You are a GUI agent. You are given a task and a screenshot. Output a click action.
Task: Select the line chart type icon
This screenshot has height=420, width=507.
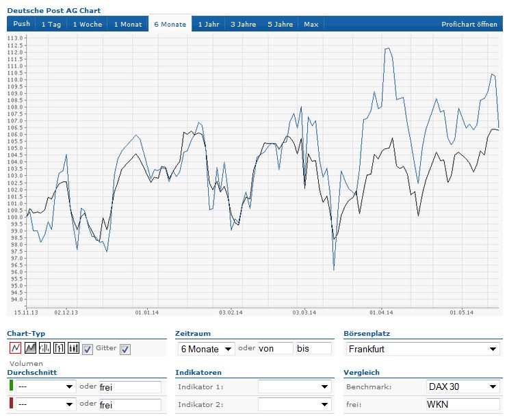(x=15, y=348)
